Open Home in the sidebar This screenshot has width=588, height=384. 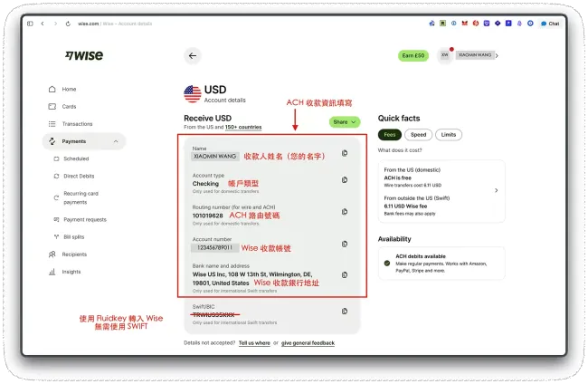69,90
